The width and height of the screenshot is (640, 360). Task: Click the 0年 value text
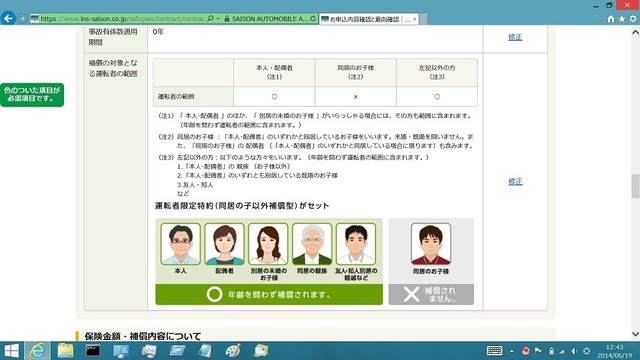(x=158, y=32)
